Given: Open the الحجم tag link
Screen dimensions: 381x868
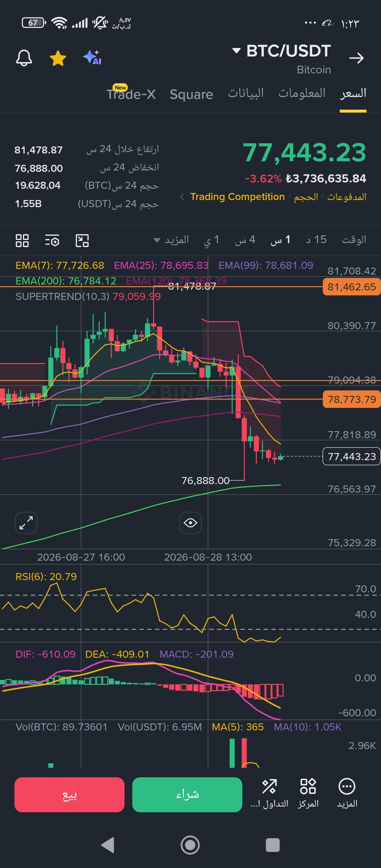Looking at the screenshot, I should (x=306, y=197).
